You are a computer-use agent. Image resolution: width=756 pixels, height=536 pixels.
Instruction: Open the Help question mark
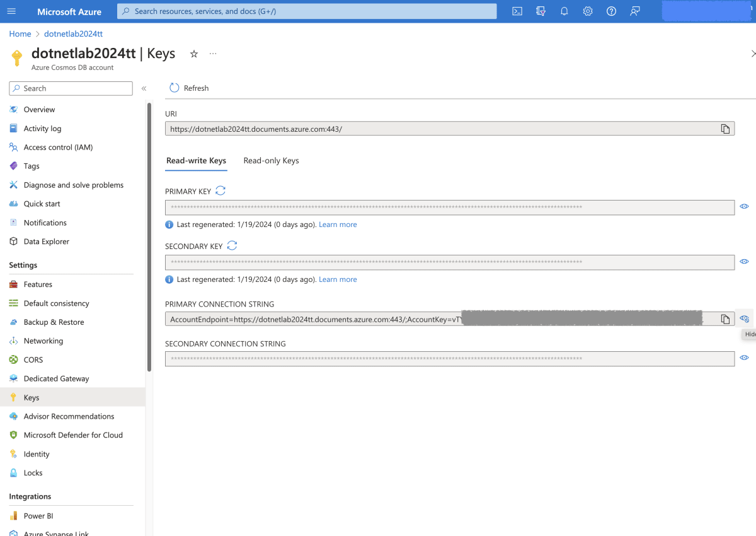(x=611, y=11)
